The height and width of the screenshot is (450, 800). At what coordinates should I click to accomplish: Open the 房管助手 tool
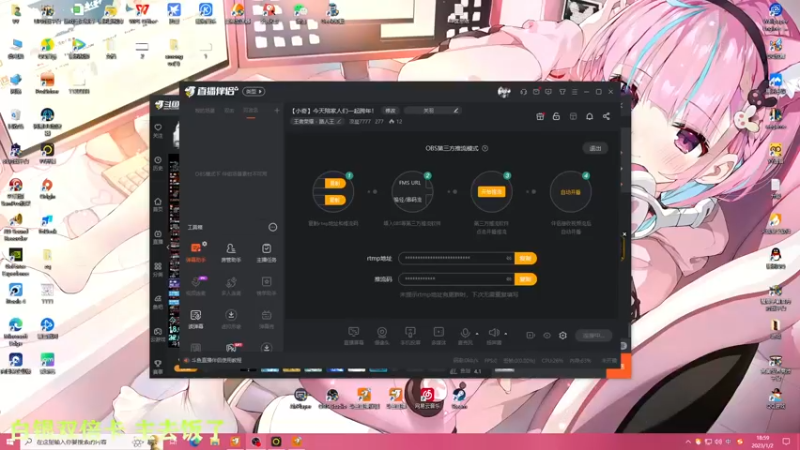click(x=231, y=253)
